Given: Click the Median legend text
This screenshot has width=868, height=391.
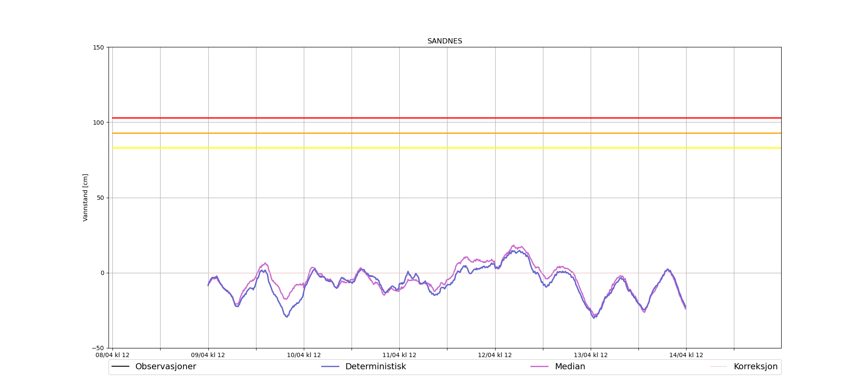Looking at the screenshot, I should tap(570, 367).
